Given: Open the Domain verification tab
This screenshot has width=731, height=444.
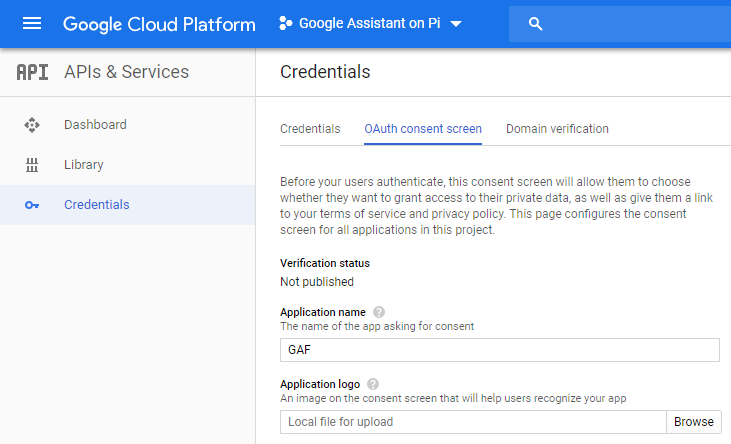Looking at the screenshot, I should (557, 129).
